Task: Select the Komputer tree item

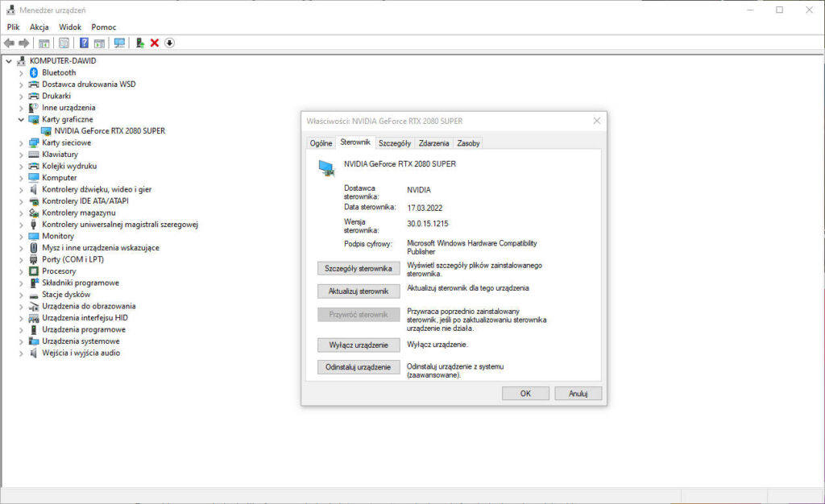Action: tap(60, 178)
